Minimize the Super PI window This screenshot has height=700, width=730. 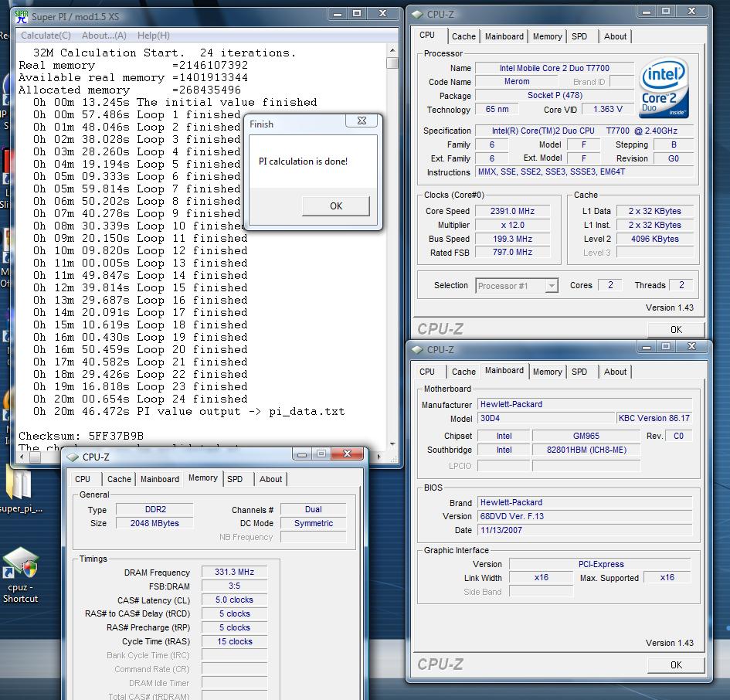pyautogui.click(x=338, y=14)
